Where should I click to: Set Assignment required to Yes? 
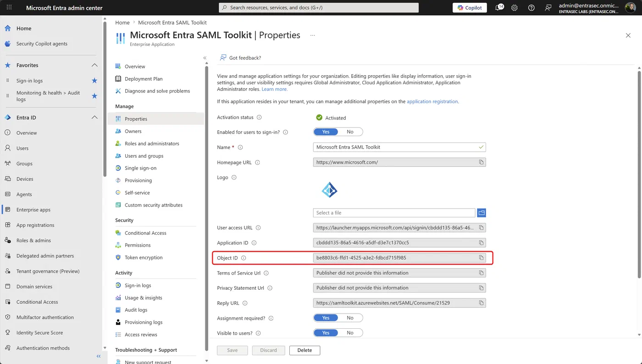326,318
